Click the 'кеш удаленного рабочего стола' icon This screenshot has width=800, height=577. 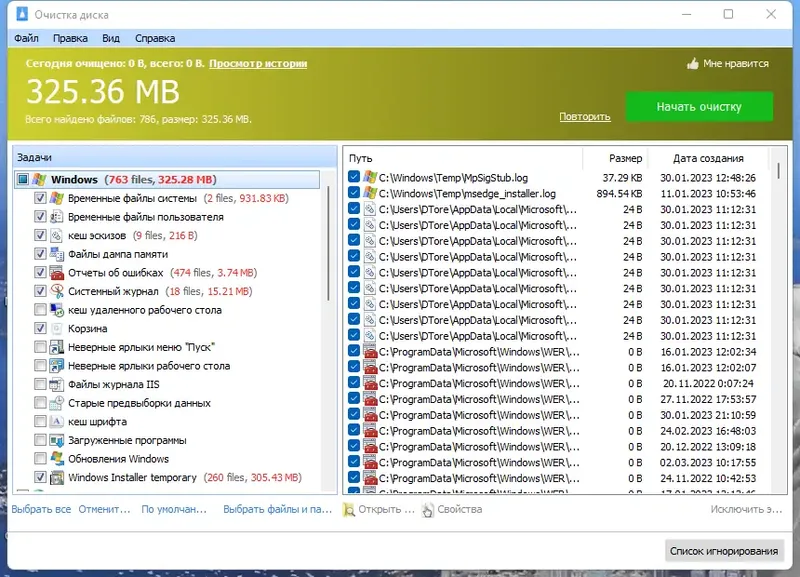click(57, 310)
